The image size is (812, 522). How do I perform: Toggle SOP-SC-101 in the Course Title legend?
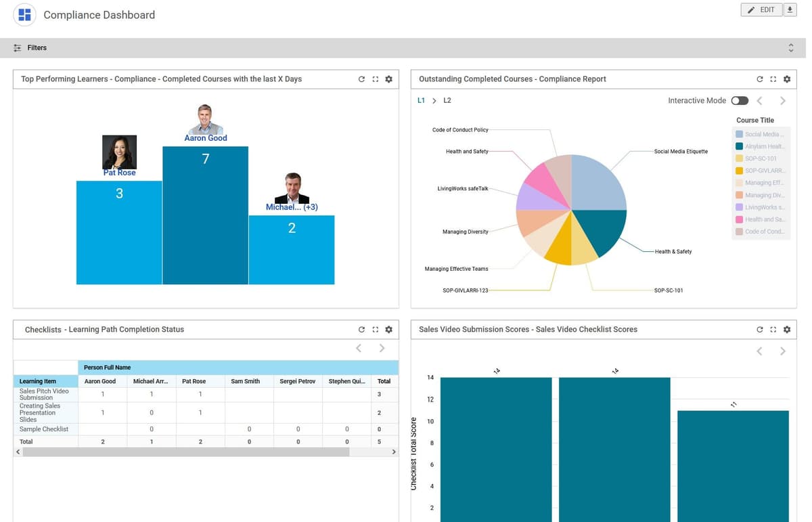point(761,158)
